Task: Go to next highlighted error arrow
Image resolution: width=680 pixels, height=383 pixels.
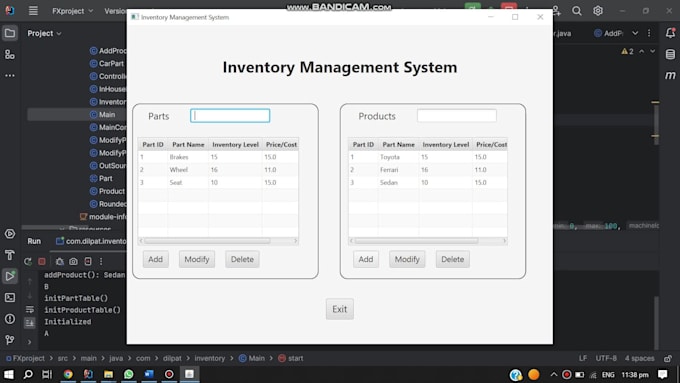Action: pos(652,51)
